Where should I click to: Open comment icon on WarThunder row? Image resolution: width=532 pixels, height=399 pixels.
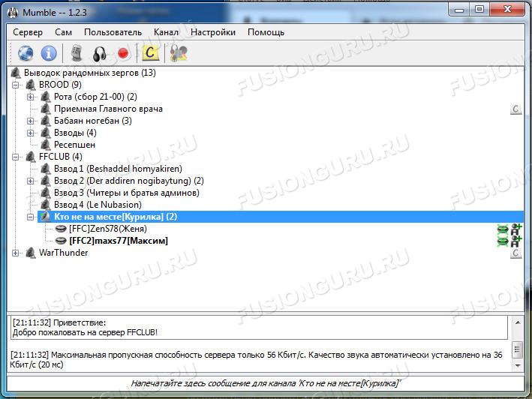click(515, 253)
